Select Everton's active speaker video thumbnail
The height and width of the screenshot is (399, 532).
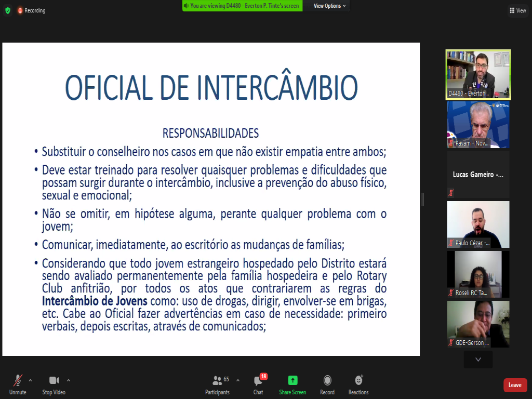pyautogui.click(x=478, y=74)
